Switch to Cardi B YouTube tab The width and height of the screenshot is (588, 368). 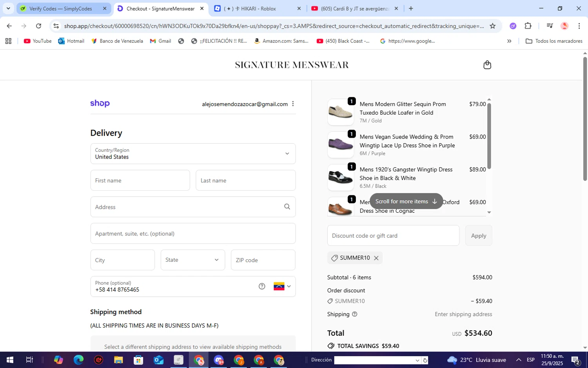[x=355, y=9]
